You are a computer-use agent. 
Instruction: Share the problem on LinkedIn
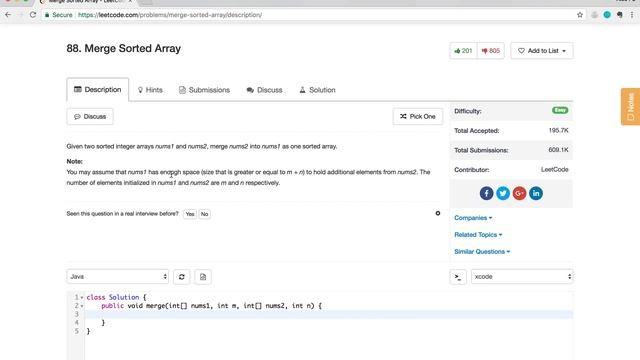click(x=536, y=193)
